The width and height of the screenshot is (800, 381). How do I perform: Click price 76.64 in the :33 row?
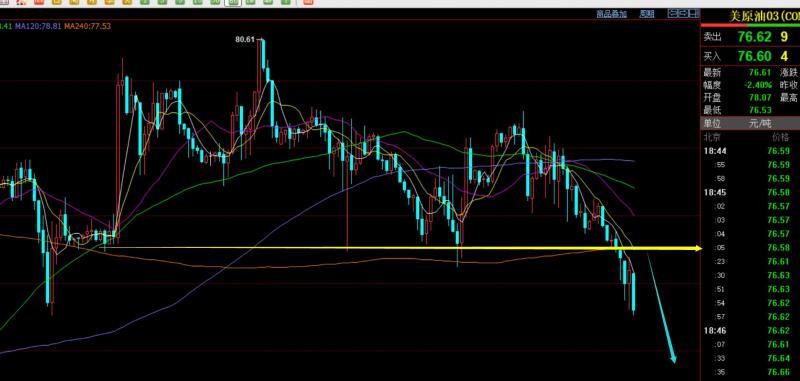[779, 358]
